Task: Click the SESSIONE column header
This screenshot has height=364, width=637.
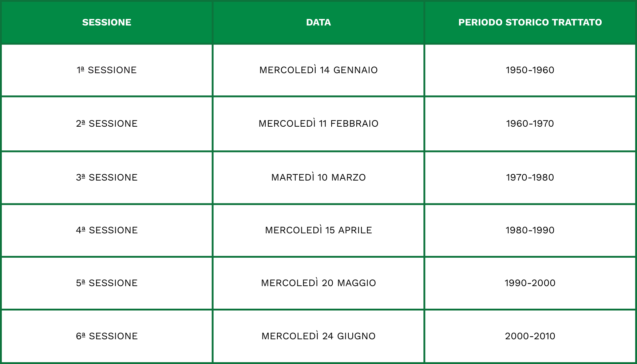Action: point(107,23)
